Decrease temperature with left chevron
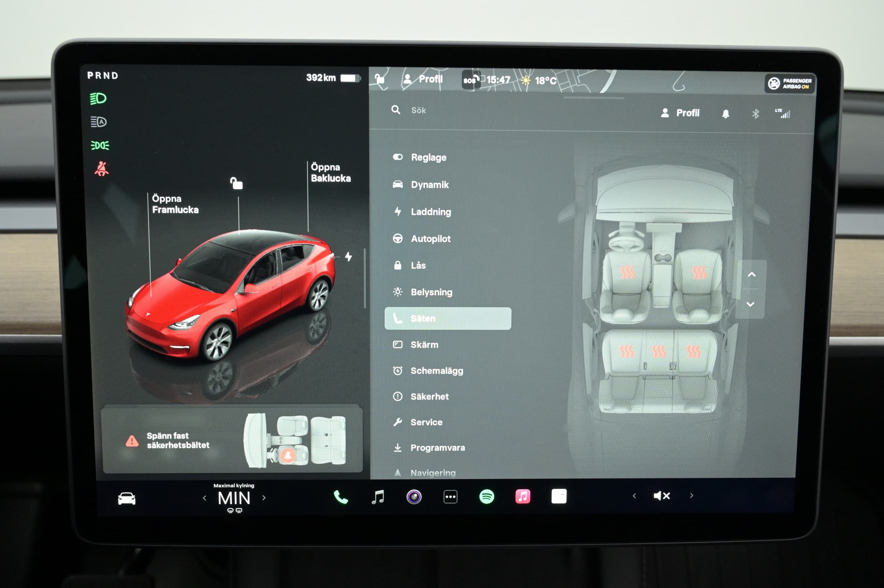The height and width of the screenshot is (588, 884). point(204,498)
